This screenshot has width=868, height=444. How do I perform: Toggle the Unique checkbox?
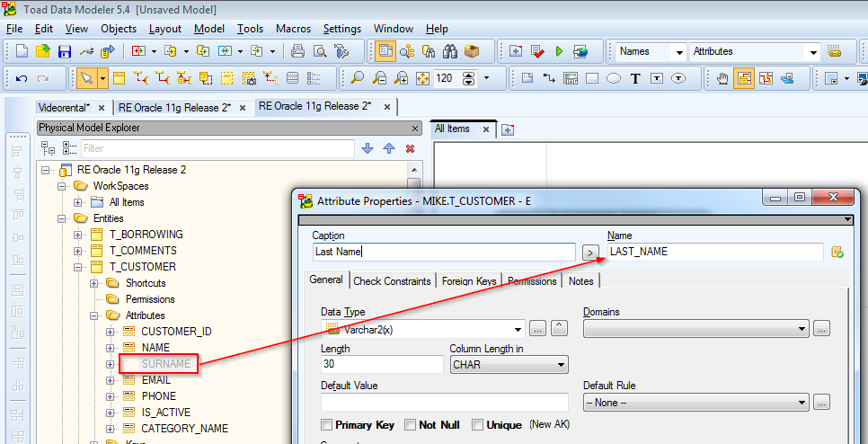pyautogui.click(x=478, y=424)
